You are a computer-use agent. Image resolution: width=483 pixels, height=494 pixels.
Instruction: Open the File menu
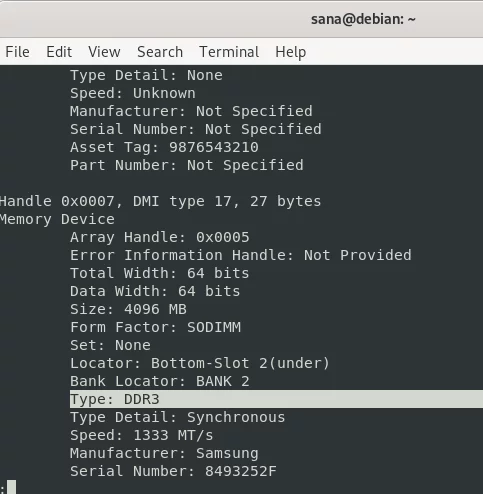point(17,52)
